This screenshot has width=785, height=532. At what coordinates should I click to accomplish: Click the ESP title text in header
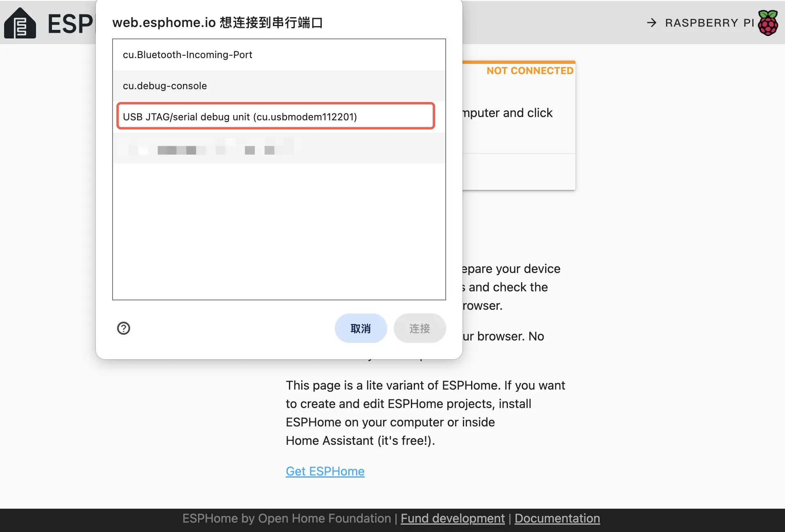(70, 24)
